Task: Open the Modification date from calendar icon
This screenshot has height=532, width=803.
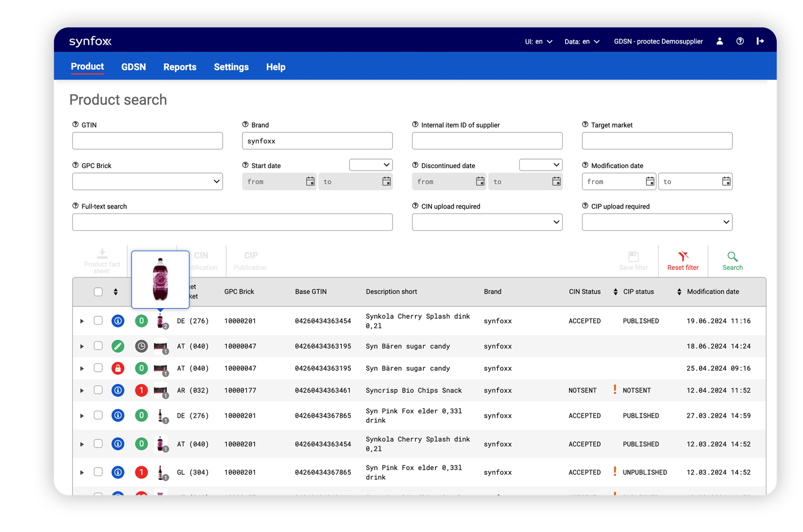Action: 650,181
